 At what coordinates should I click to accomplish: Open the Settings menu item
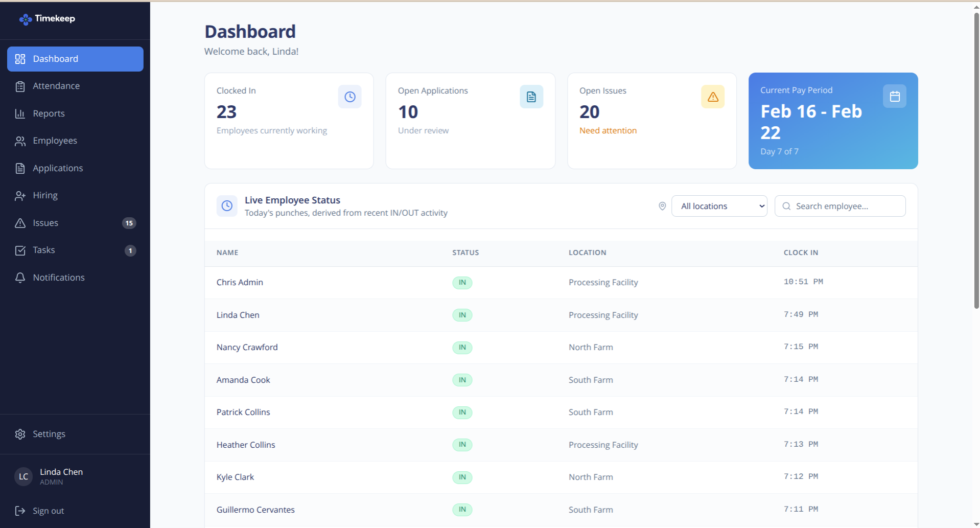[49, 433]
